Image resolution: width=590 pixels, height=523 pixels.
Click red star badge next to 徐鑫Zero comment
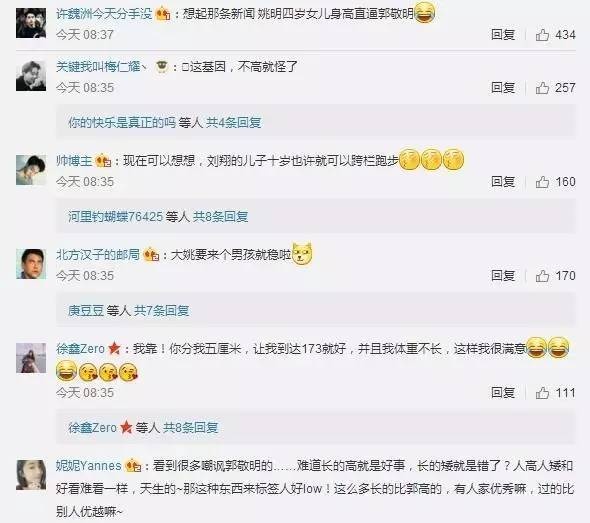tap(114, 349)
